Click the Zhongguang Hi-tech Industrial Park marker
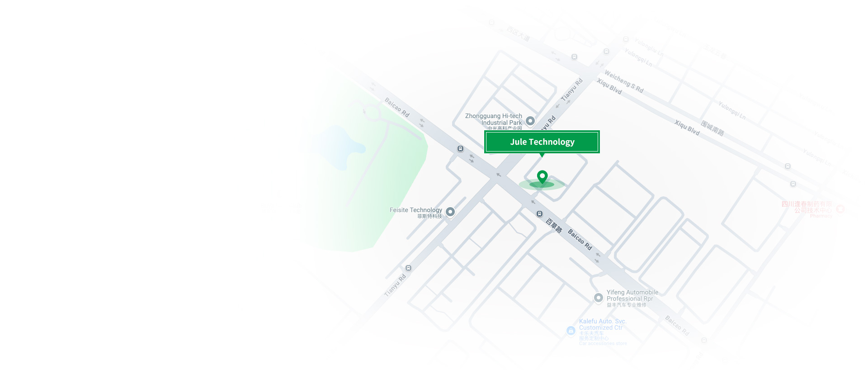Image resolution: width=868 pixels, height=384 pixels. point(530,121)
